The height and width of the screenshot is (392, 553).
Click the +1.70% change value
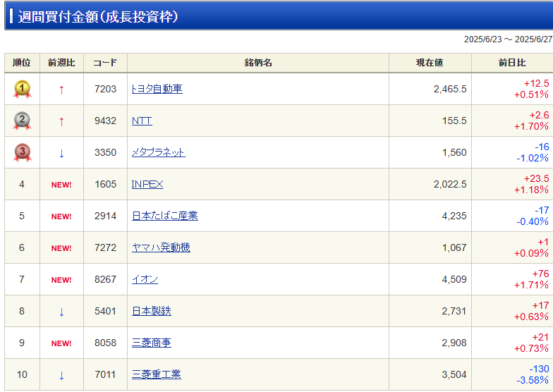pyautogui.click(x=531, y=126)
